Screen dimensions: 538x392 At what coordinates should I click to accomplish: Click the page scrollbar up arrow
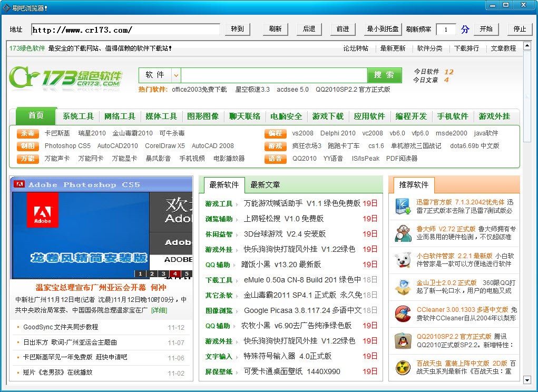(527, 46)
